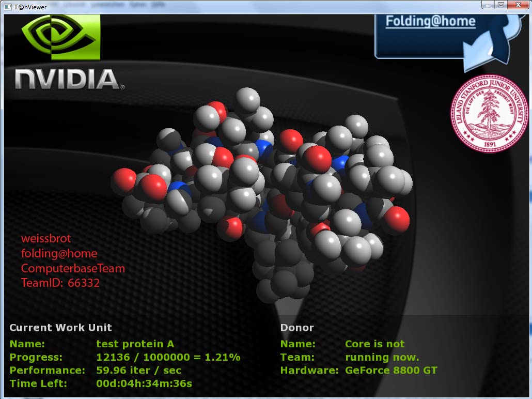The height and width of the screenshot is (399, 532).
Task: Close the F@hViewer window
Action: [x=518, y=5]
